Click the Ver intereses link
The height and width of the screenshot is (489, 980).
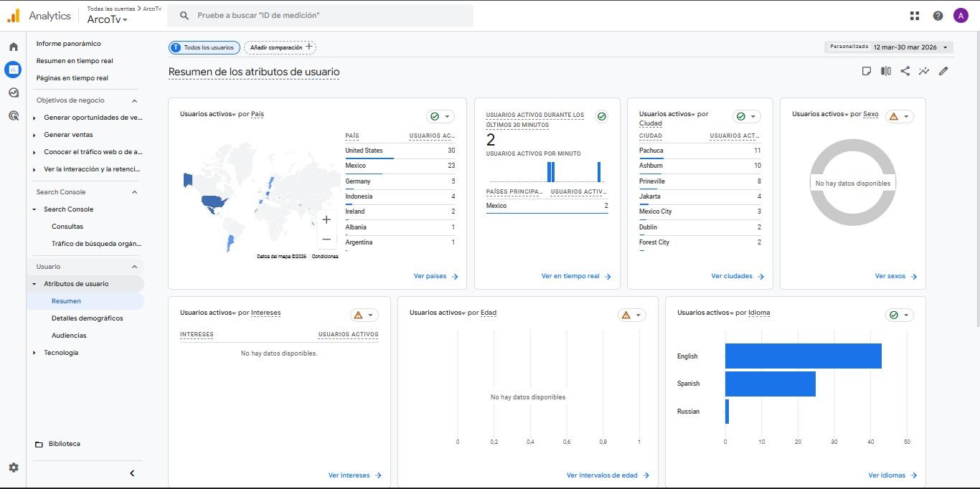point(355,475)
